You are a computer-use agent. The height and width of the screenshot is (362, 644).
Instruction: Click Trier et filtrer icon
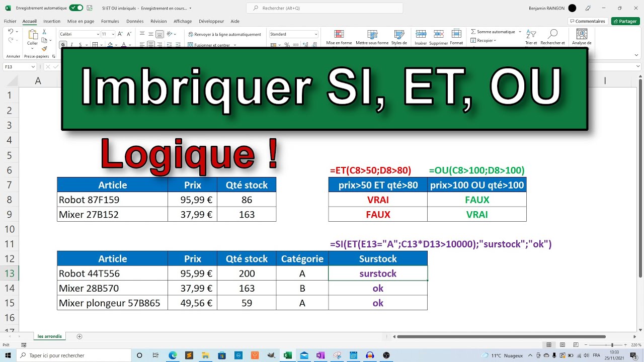(531, 34)
